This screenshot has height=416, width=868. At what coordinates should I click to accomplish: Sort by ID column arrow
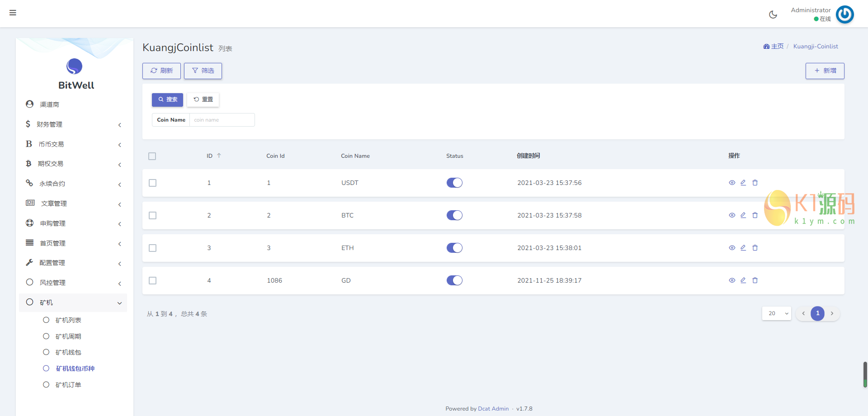(219, 156)
